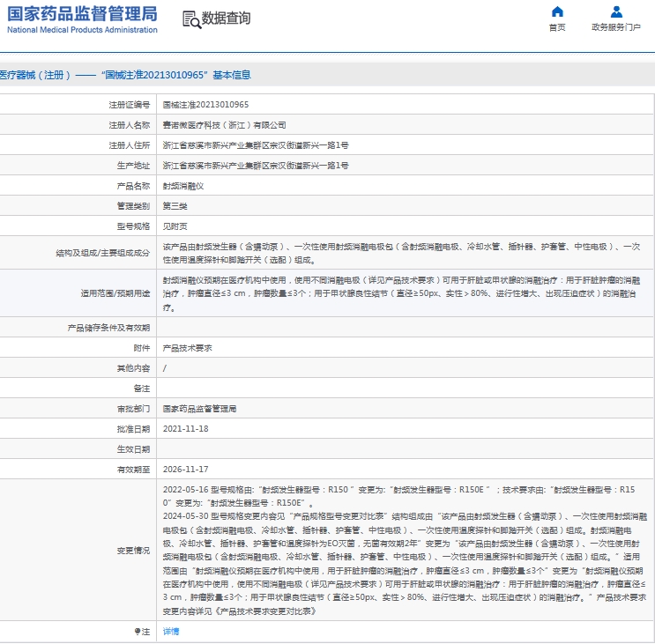This screenshot has height=644, width=655.
Task: Click approval department 国家药品监督管理局 value
Action: click(x=199, y=409)
